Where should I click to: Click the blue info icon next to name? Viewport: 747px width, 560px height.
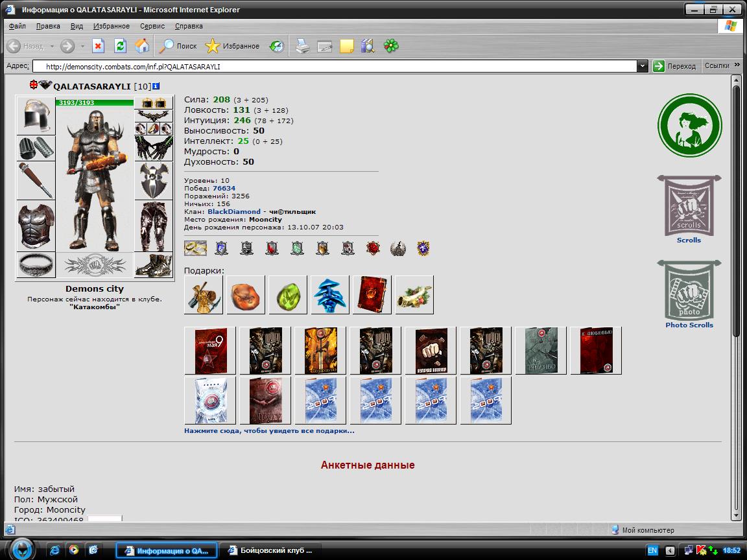[156, 86]
